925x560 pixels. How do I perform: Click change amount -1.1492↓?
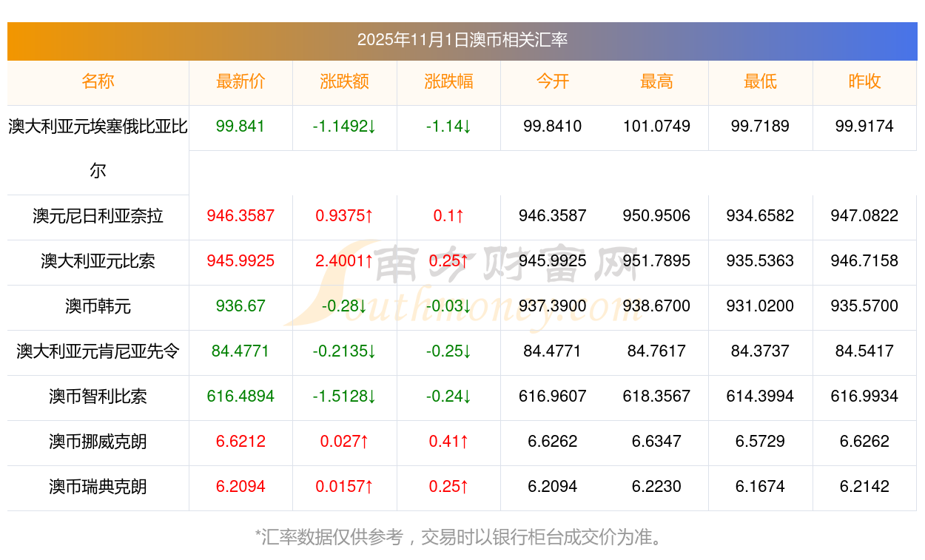(345, 126)
